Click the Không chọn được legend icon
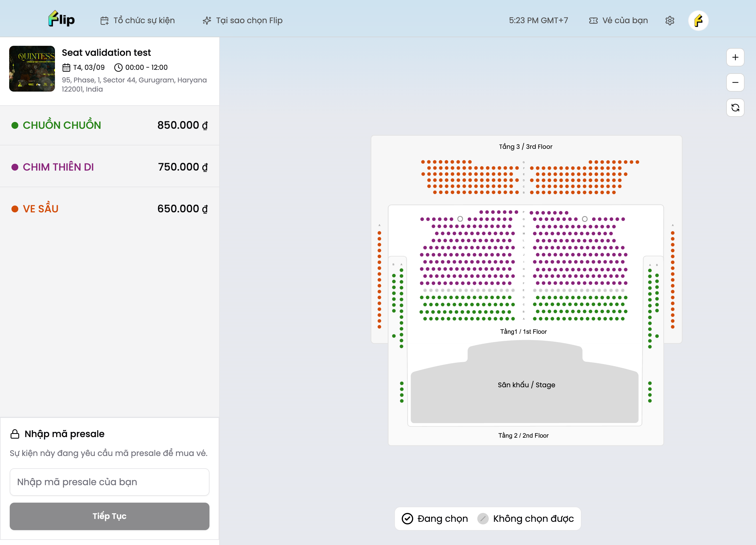 483,519
